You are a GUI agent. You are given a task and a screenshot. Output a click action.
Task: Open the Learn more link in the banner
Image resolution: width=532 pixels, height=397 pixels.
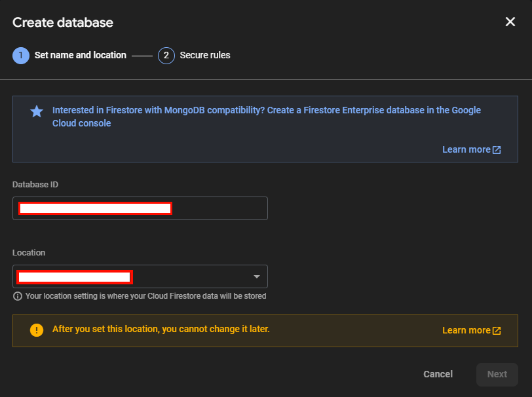point(466,149)
